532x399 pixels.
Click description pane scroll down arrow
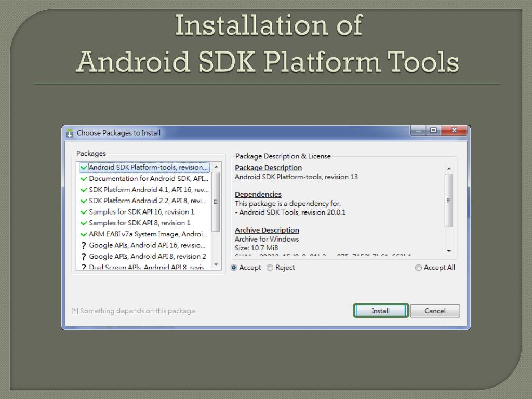point(449,251)
